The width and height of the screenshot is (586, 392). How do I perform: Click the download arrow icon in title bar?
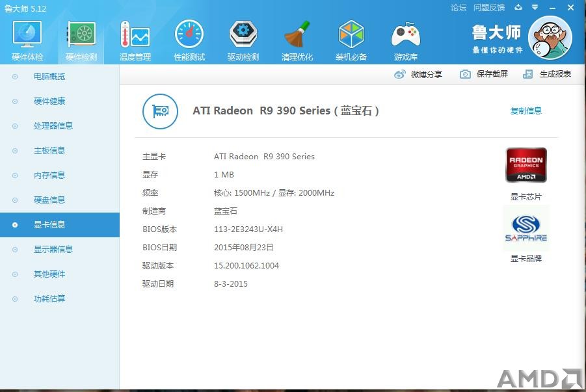coord(518,7)
